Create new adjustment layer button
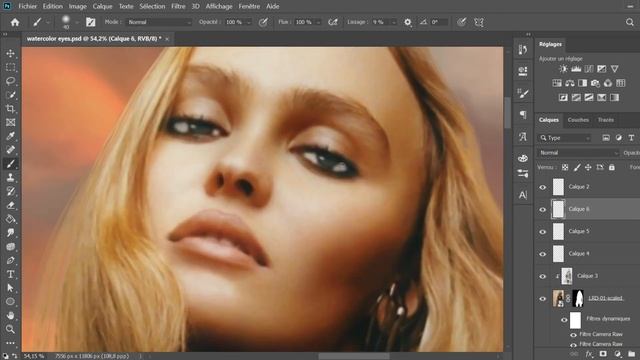Screen dimensions: 640x360 (x=618, y=354)
